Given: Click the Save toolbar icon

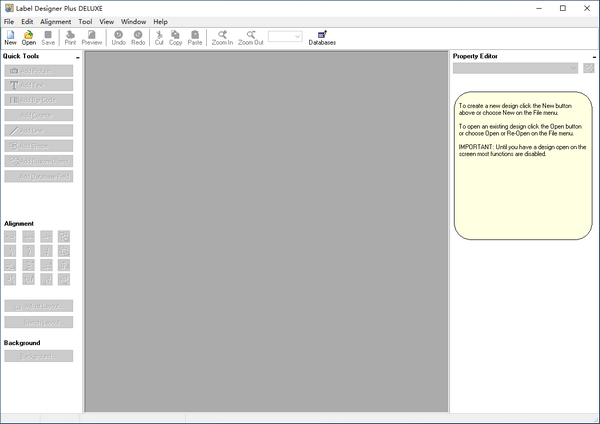Looking at the screenshot, I should [48, 37].
